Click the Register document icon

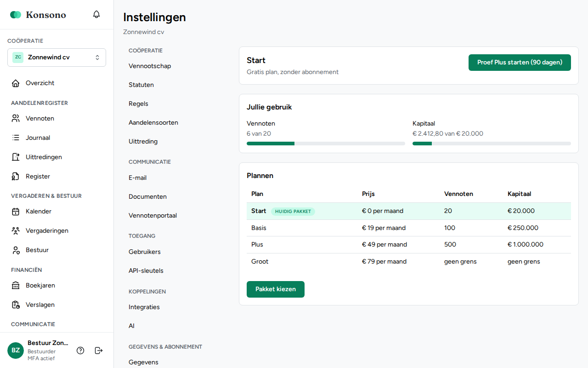coord(16,177)
